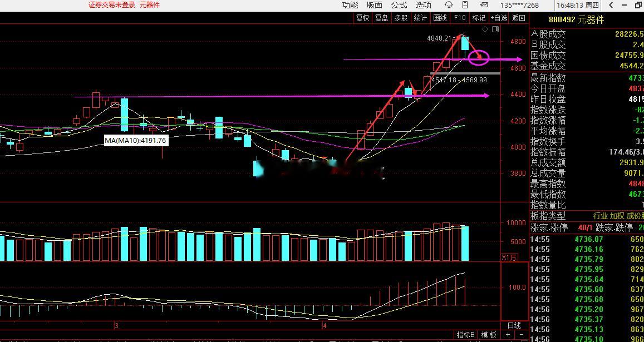Click the 指数涨幅 label
The height and width of the screenshot is (342, 644).
click(x=548, y=120)
